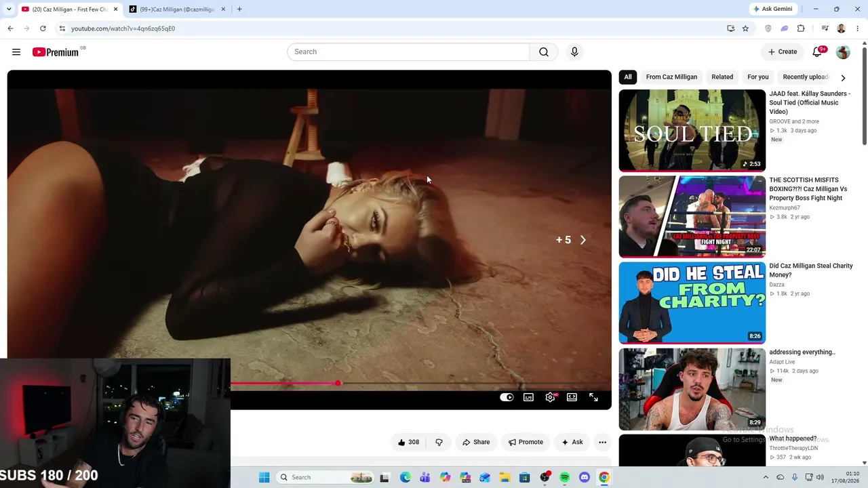Click the page vertical scrollbar

tap(864, 95)
